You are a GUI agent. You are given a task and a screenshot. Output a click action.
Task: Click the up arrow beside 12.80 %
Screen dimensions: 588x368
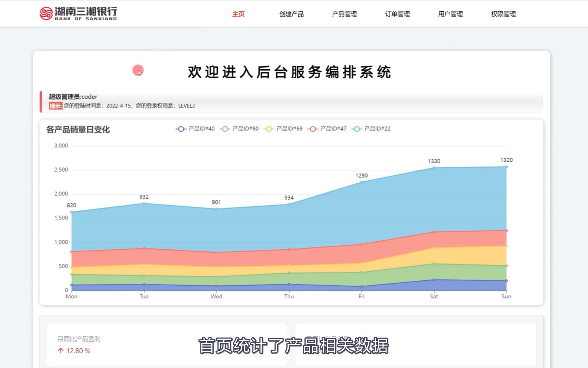pos(60,351)
